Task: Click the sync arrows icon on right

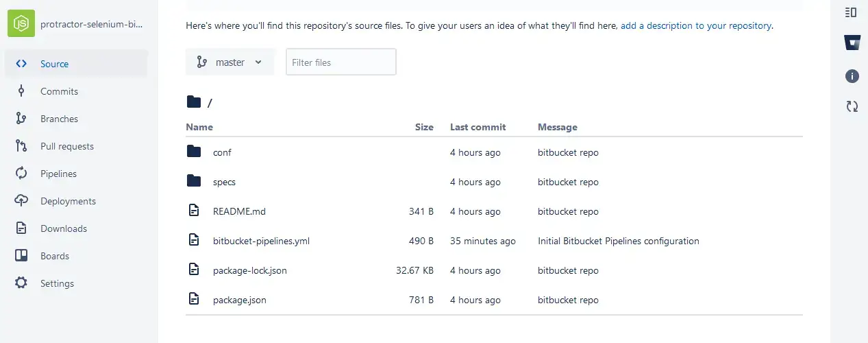Action: [x=852, y=106]
